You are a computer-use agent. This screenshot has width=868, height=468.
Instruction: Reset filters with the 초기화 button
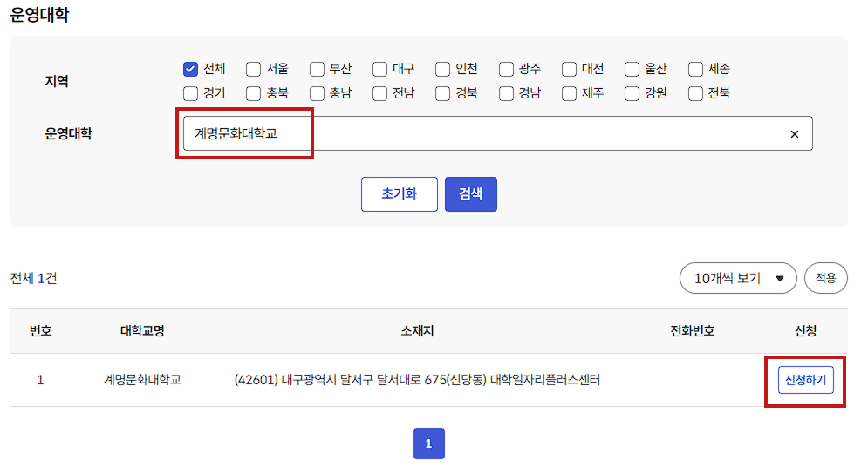(399, 194)
